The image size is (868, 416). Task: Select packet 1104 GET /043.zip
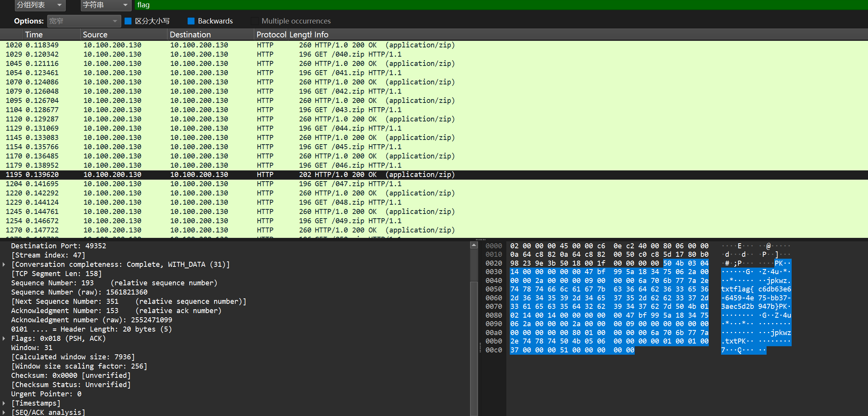pos(434,110)
